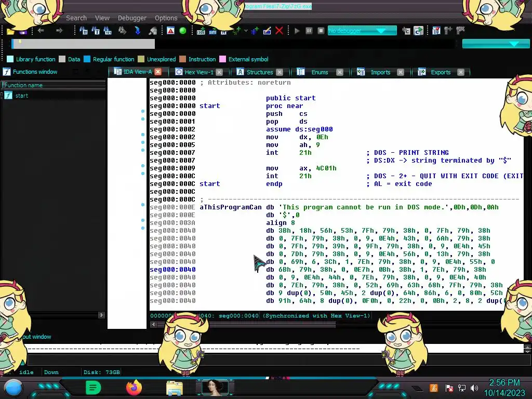Image resolution: width=532 pixels, height=399 pixels.
Task: Select the start function in Functions window
Action: tap(22, 96)
